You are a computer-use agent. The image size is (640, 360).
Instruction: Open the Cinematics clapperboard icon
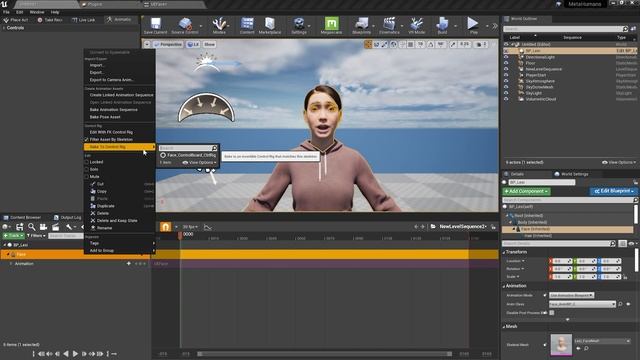[389, 24]
